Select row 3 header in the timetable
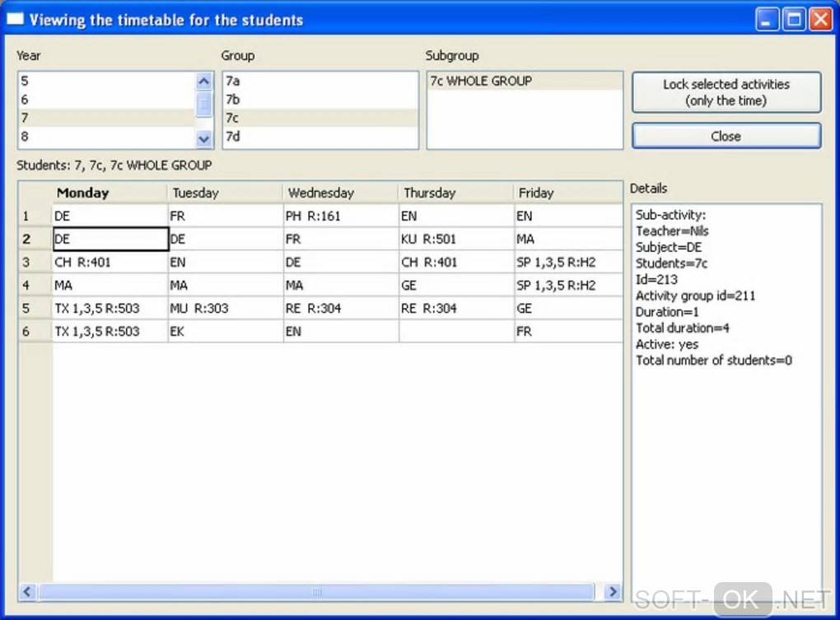 point(35,263)
